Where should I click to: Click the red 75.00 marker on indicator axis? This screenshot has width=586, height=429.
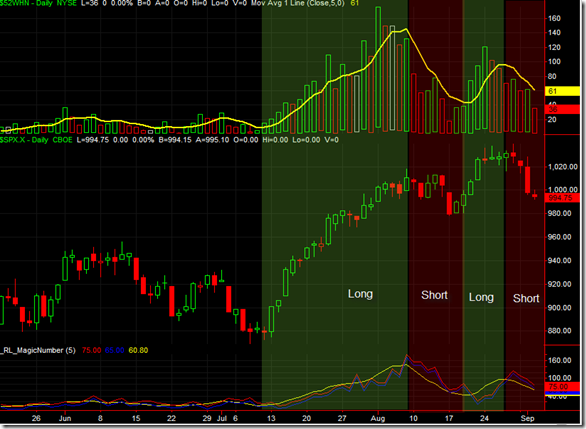(x=562, y=387)
